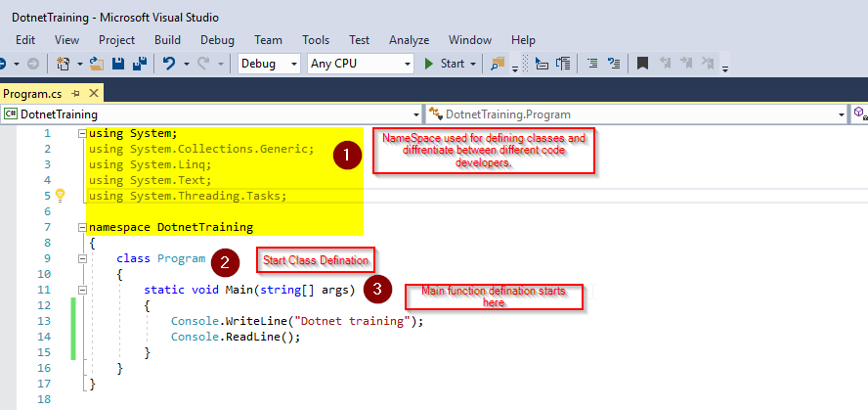The height and width of the screenshot is (410, 868).
Task: Open the Debug menu
Action: [217, 40]
